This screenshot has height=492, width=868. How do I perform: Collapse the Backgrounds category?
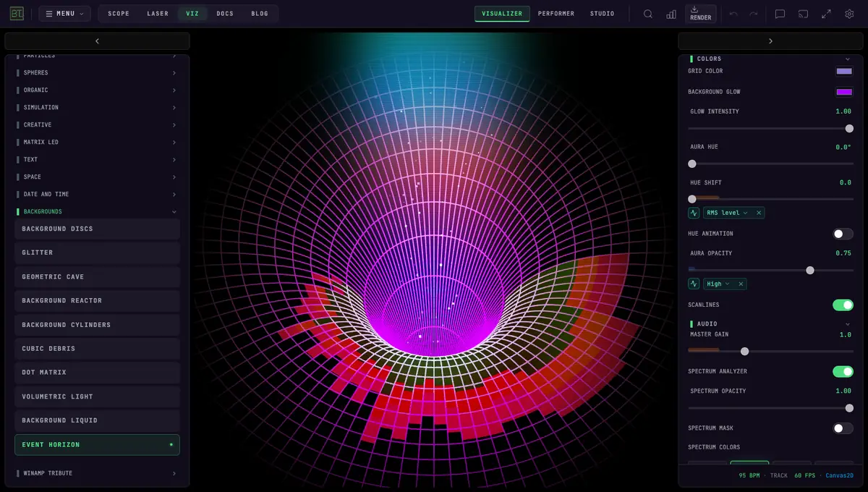click(97, 211)
